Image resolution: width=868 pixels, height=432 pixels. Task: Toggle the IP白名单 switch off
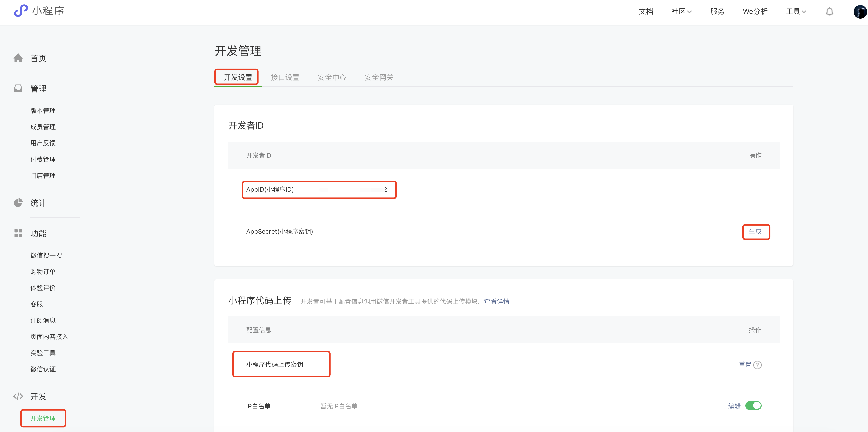click(x=753, y=406)
